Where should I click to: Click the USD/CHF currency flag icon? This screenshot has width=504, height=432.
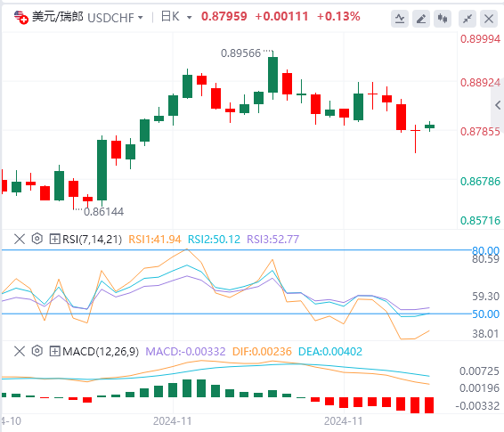(x=20, y=17)
